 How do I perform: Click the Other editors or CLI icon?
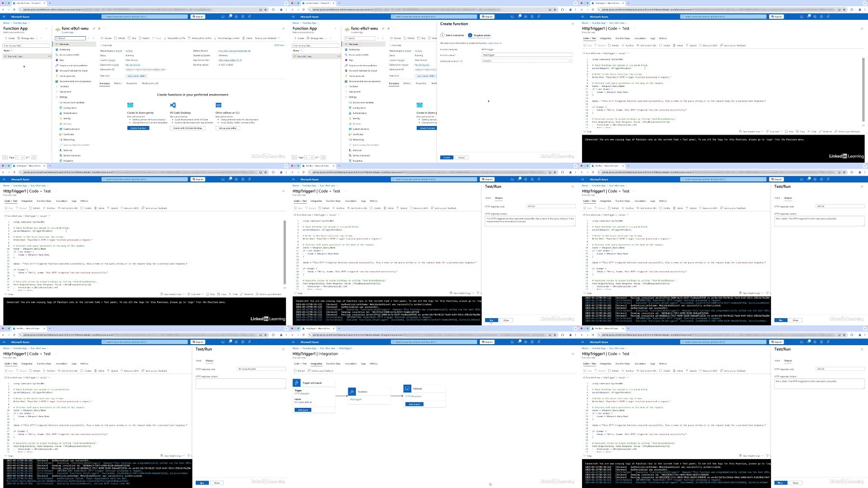coord(218,105)
